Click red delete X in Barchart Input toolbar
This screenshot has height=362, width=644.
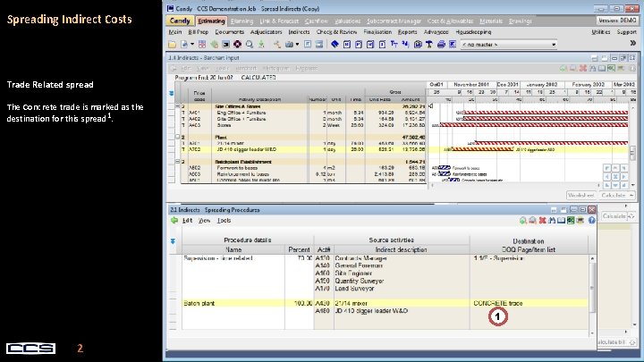582,68
